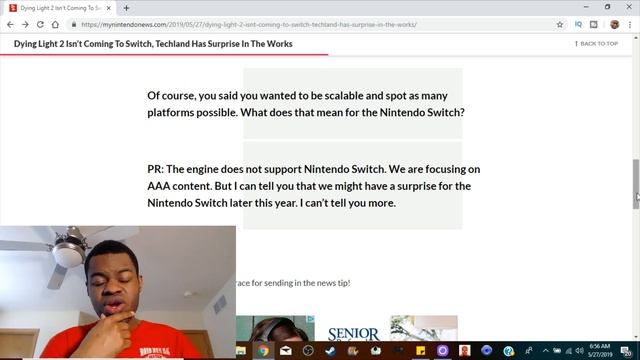Show hidden system tray icons
This screenshot has height=360, width=640.
click(x=546, y=351)
